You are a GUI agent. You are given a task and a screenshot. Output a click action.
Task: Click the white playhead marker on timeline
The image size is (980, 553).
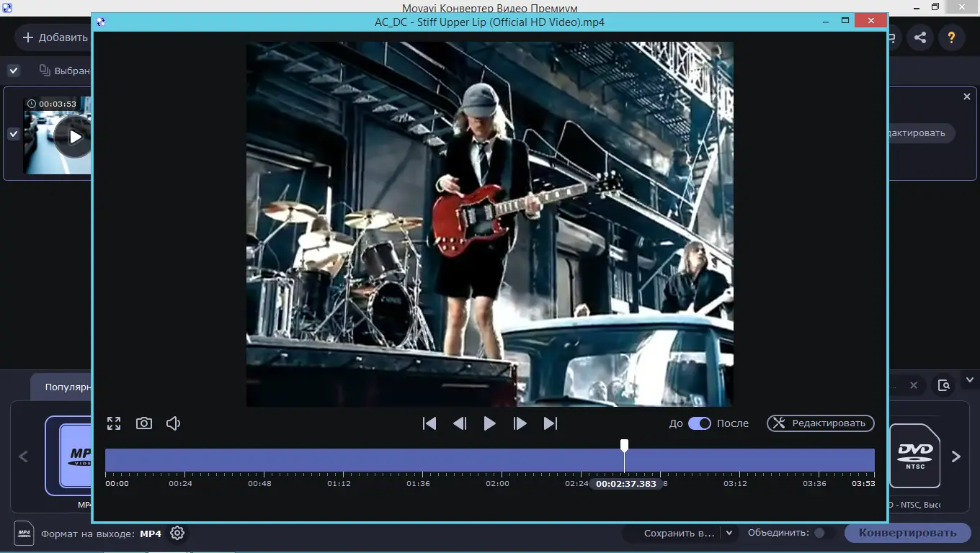click(x=625, y=446)
